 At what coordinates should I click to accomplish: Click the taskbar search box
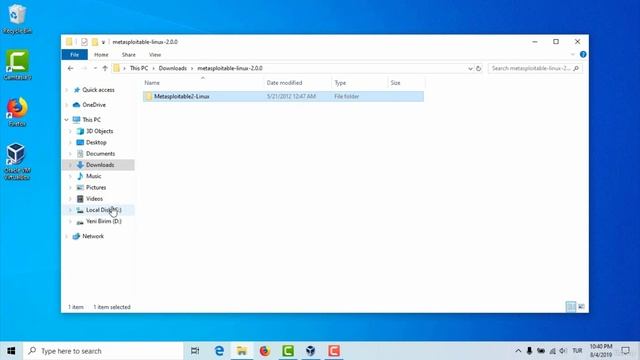(104, 351)
